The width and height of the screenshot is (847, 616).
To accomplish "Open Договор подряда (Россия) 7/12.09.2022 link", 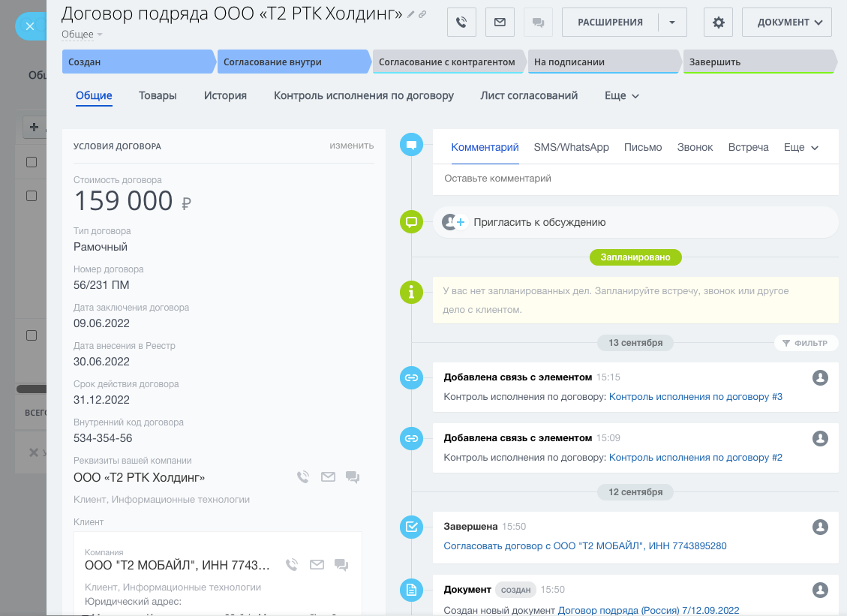I will click(648, 610).
